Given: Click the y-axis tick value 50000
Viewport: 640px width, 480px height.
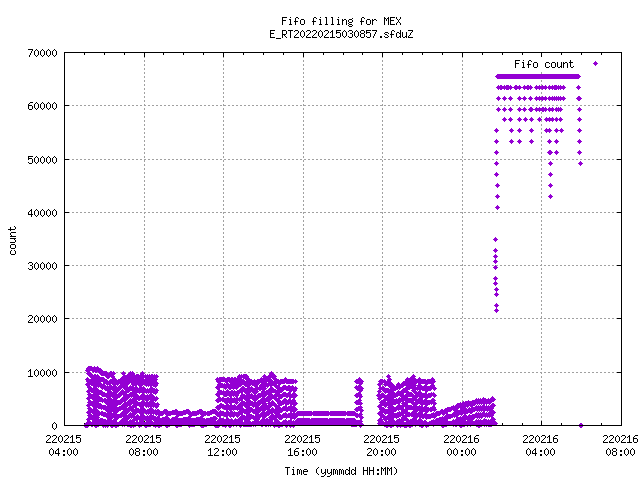Looking at the screenshot, I should point(42,160).
